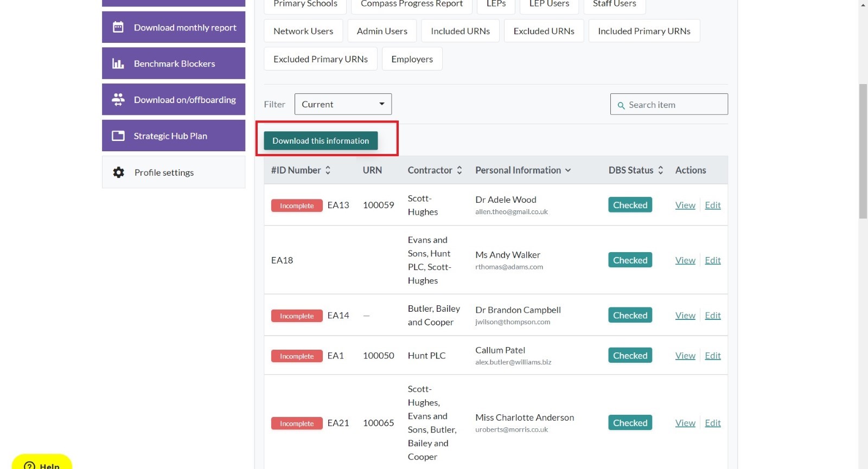Click the Checked badge for Callum Patel
The width and height of the screenshot is (868, 469).
(x=630, y=356)
